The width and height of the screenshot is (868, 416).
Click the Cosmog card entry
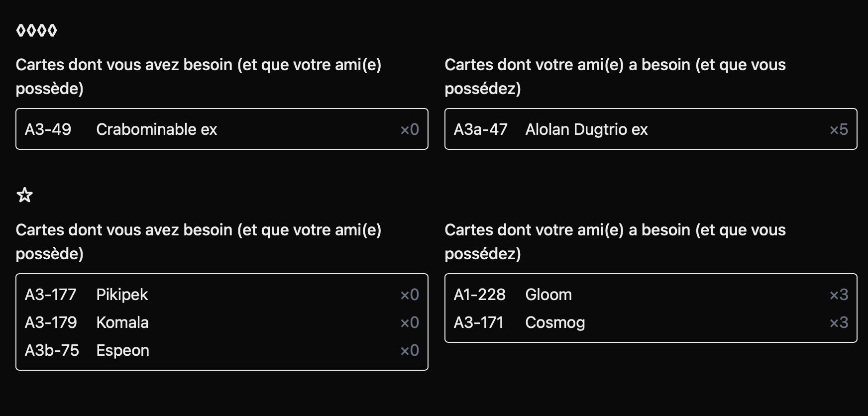[651, 322]
